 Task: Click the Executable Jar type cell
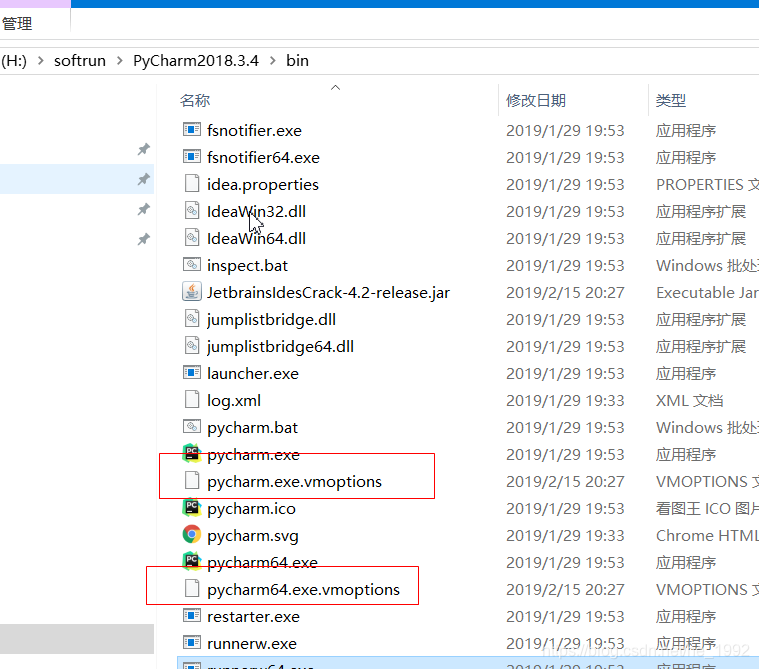tap(707, 292)
